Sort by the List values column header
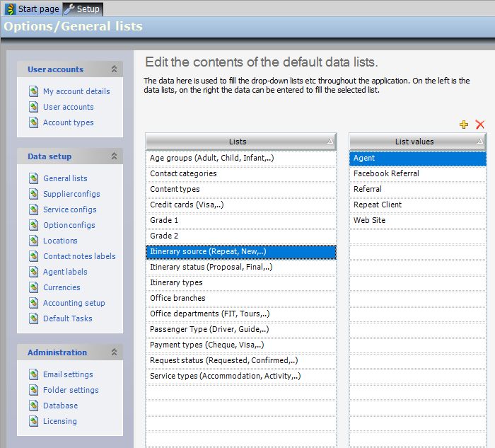The image size is (495, 448). tap(414, 142)
